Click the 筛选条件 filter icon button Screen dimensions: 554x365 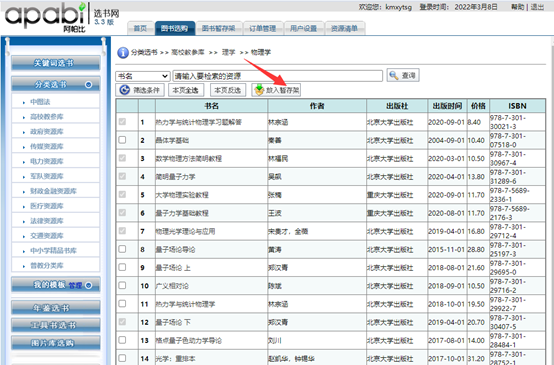pyautogui.click(x=140, y=90)
